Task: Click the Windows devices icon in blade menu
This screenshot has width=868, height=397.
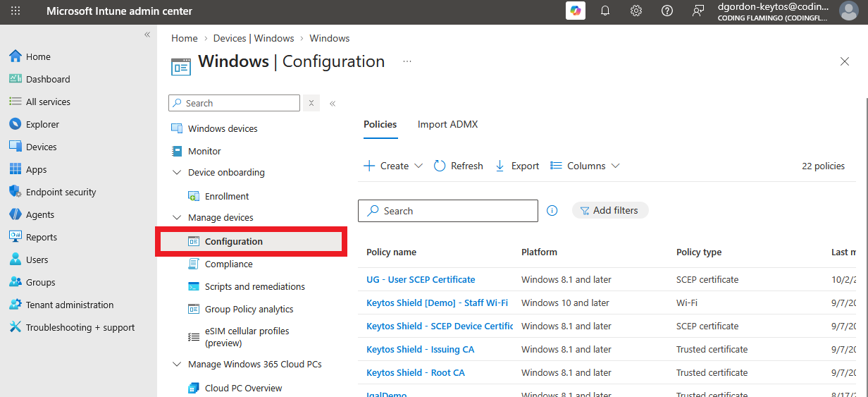Action: click(177, 128)
